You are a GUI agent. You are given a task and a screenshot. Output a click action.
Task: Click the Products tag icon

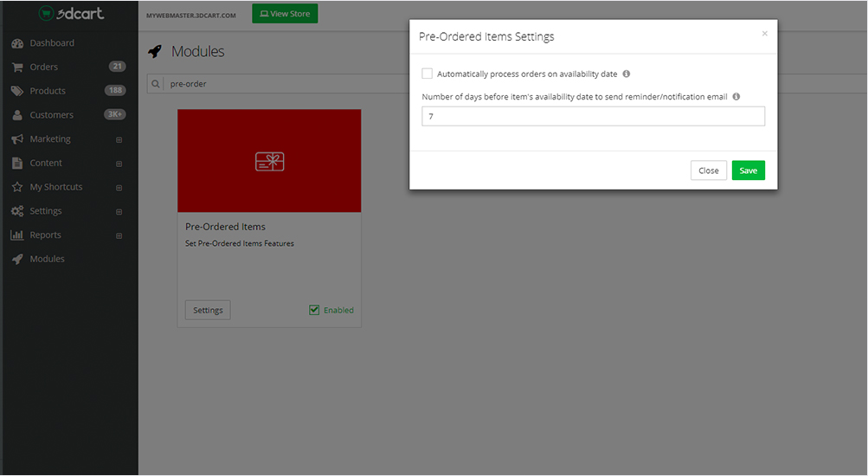click(17, 91)
